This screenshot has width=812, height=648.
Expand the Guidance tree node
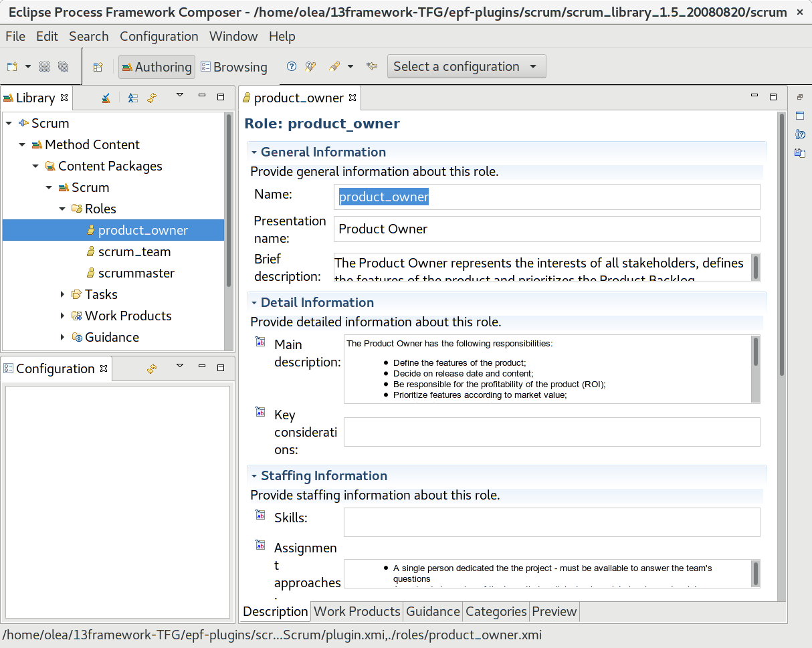click(62, 337)
